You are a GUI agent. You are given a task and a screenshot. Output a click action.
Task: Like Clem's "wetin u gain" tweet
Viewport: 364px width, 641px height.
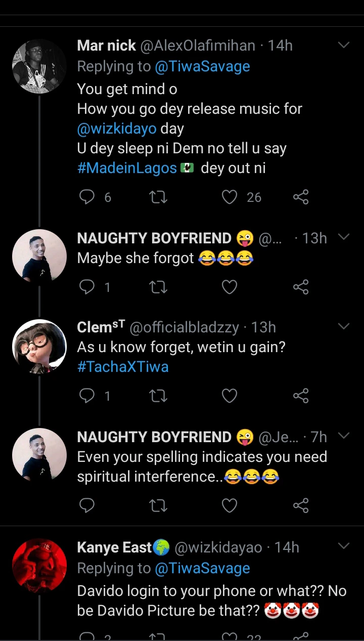point(230,396)
